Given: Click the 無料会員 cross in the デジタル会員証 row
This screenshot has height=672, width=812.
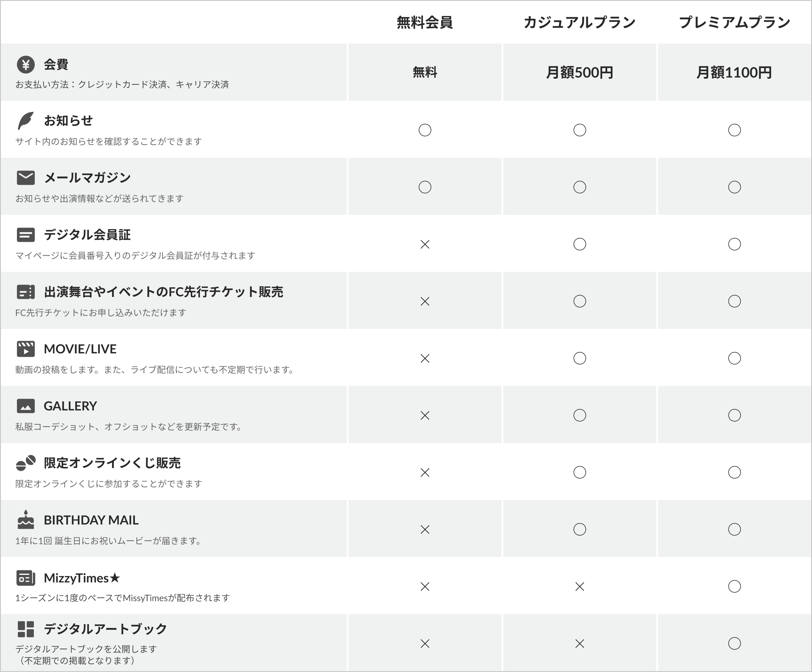Looking at the screenshot, I should (425, 244).
